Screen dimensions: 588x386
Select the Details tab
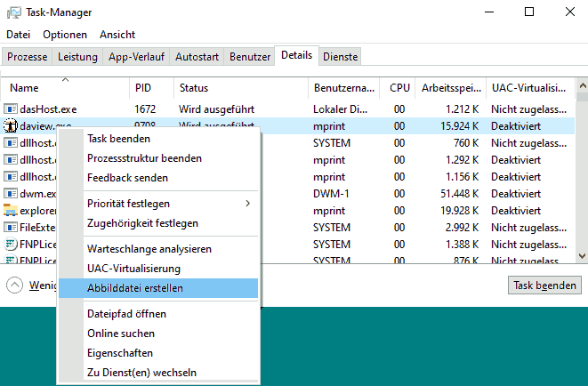point(296,55)
